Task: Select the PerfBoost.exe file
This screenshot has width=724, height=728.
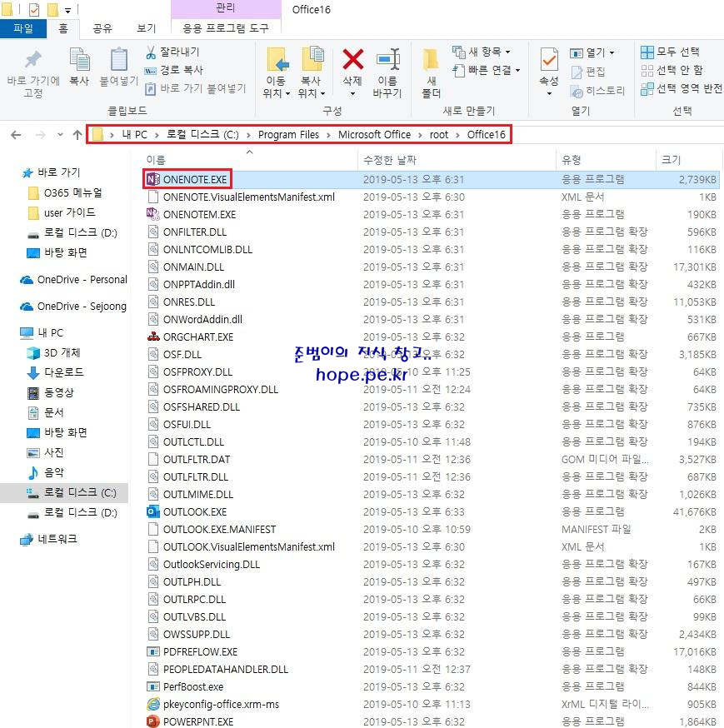Action: (192, 686)
